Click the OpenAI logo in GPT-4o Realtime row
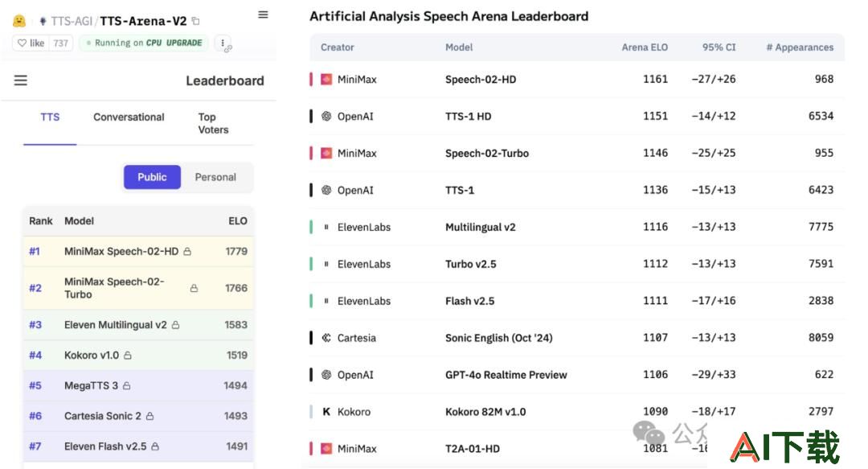 point(326,375)
